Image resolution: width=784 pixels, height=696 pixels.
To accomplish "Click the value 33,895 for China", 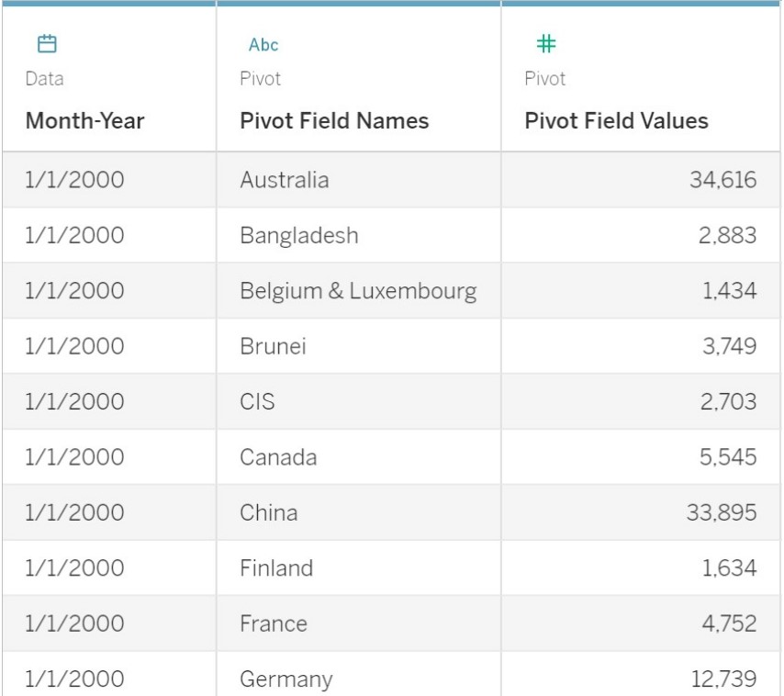I will (x=721, y=512).
